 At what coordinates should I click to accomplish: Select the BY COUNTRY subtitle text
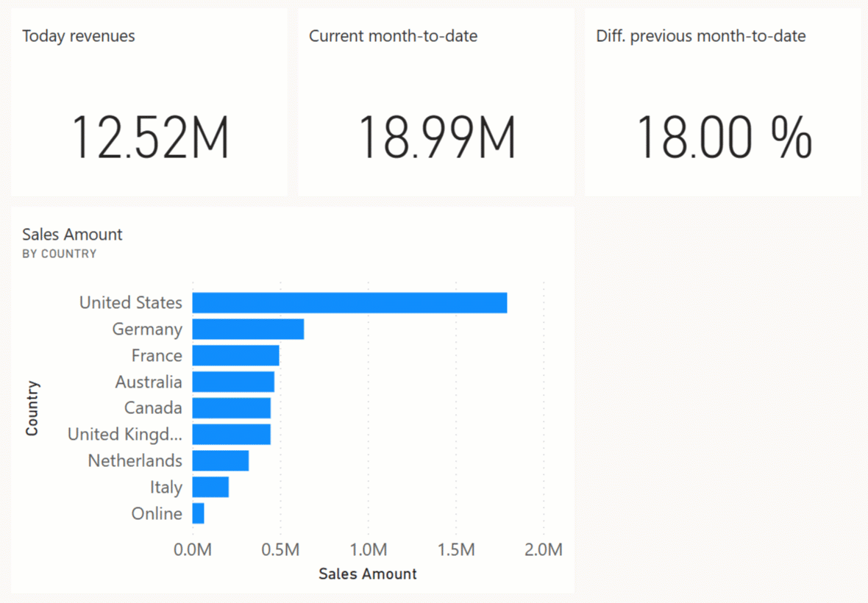point(60,254)
